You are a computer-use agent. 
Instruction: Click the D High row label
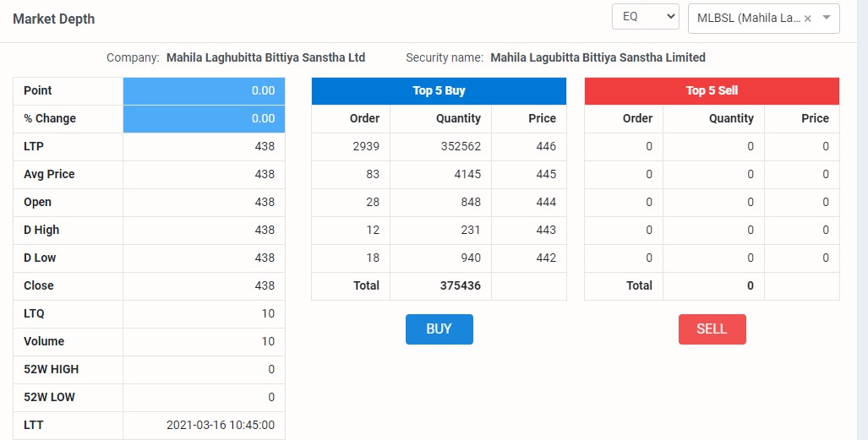41,230
